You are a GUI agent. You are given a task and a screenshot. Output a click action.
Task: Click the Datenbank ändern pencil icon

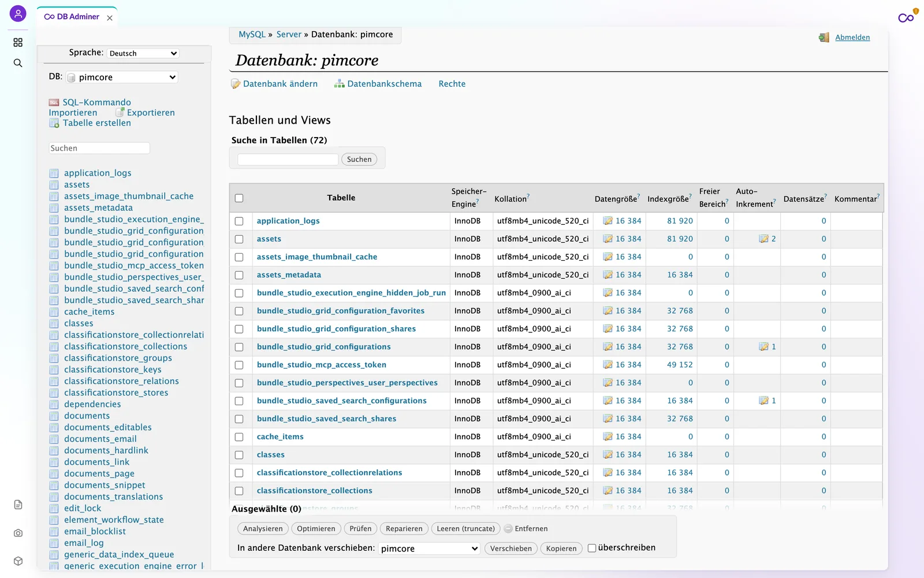[236, 84]
